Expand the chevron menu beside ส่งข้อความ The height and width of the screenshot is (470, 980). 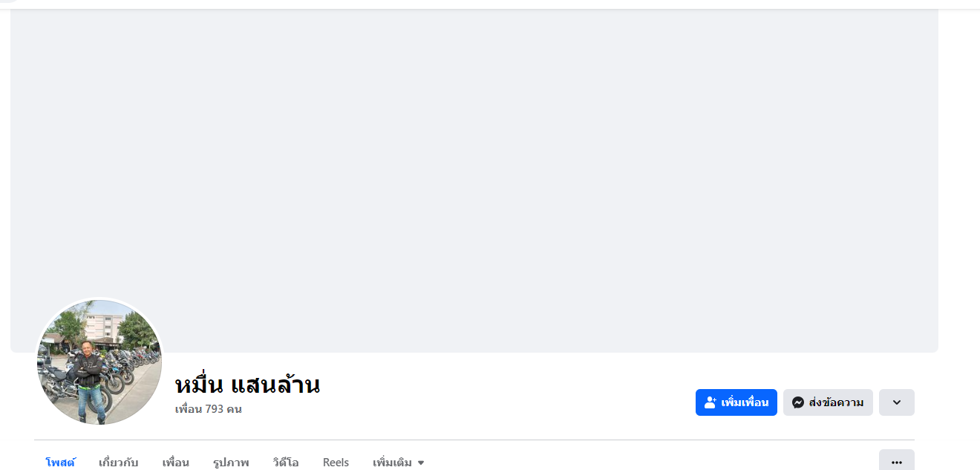896,402
